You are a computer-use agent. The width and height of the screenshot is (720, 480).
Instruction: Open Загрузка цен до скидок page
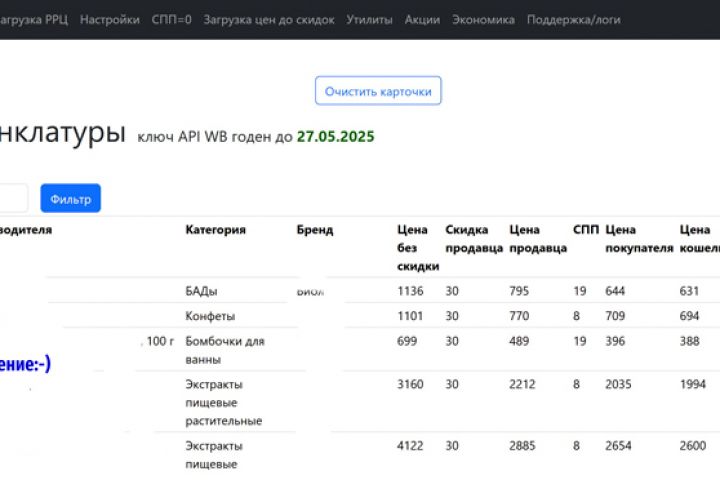269,19
